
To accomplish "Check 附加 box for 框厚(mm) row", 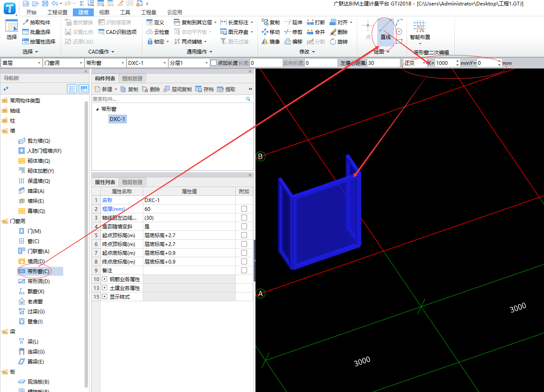I will tap(244, 209).
